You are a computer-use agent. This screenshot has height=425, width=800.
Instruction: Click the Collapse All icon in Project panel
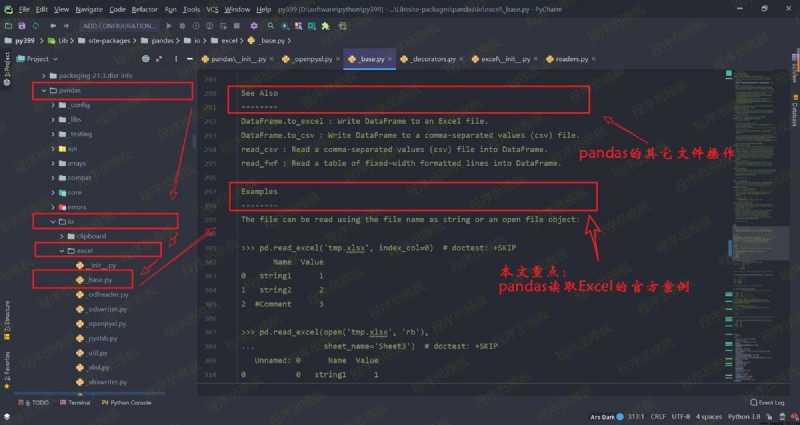159,59
